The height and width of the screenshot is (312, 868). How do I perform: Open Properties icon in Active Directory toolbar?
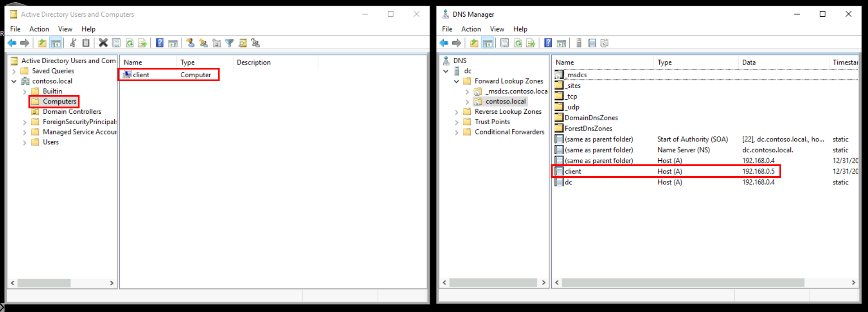tap(116, 43)
